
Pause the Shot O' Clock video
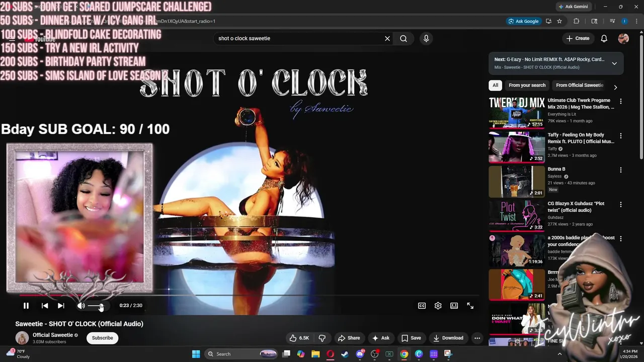(x=26, y=306)
